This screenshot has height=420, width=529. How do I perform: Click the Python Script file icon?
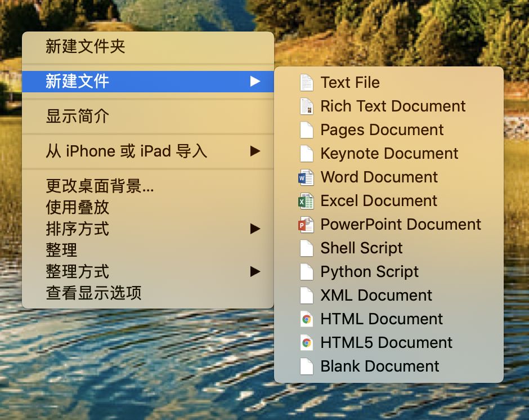click(x=306, y=271)
